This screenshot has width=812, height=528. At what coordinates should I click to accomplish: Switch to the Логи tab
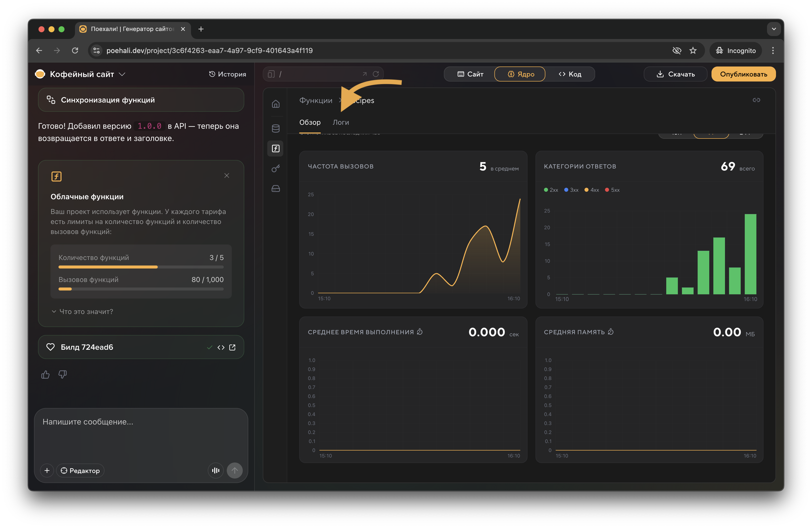pos(340,122)
